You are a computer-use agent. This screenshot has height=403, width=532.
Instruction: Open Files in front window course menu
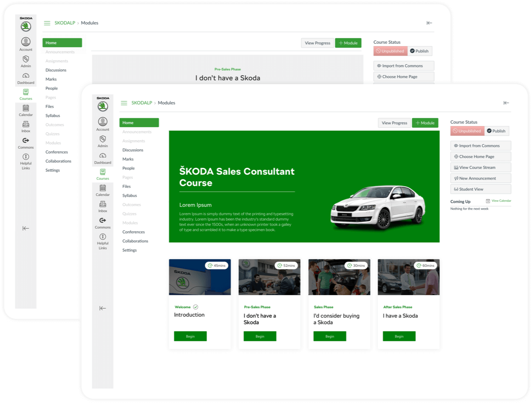[127, 187]
